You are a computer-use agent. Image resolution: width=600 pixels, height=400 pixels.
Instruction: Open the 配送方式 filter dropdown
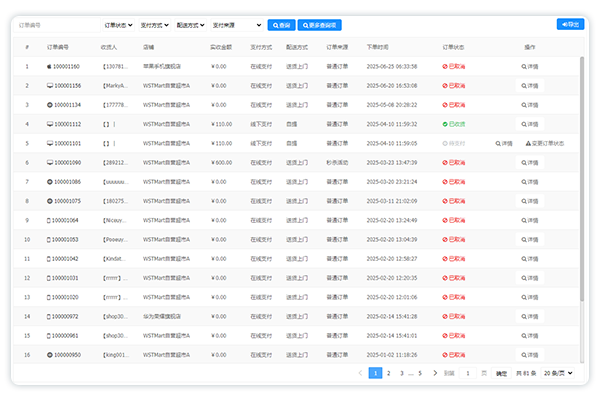click(x=193, y=24)
